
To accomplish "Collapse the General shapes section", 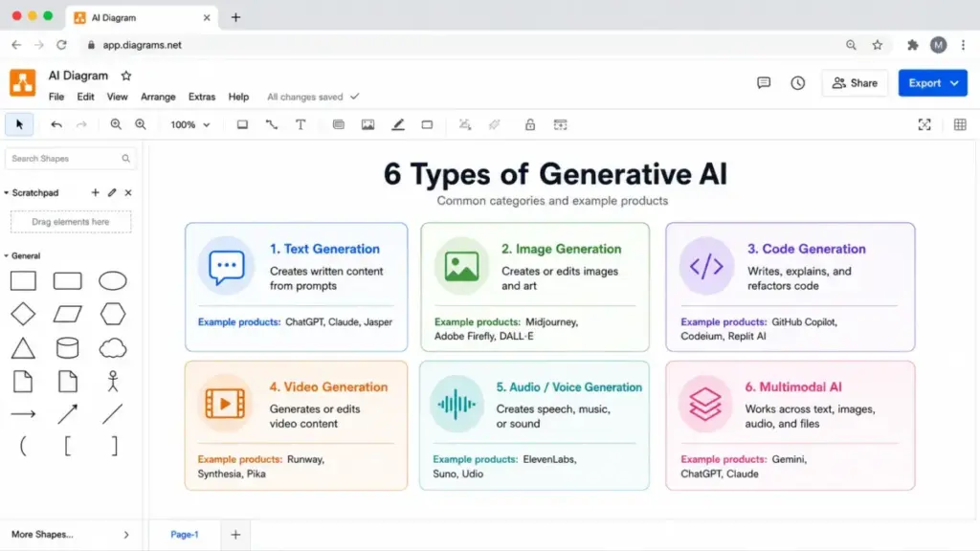I will [x=7, y=255].
